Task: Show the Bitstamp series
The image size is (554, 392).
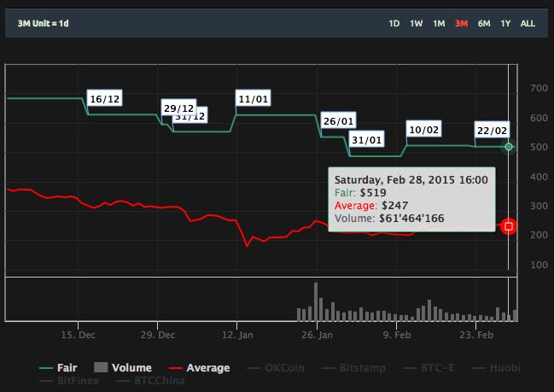Action: point(348,368)
